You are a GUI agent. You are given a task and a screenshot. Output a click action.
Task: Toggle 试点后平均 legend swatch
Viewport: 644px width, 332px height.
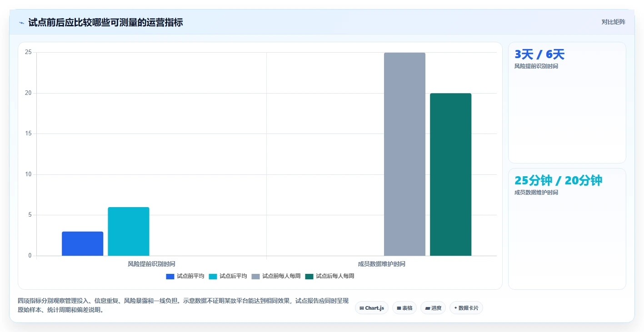click(x=213, y=276)
